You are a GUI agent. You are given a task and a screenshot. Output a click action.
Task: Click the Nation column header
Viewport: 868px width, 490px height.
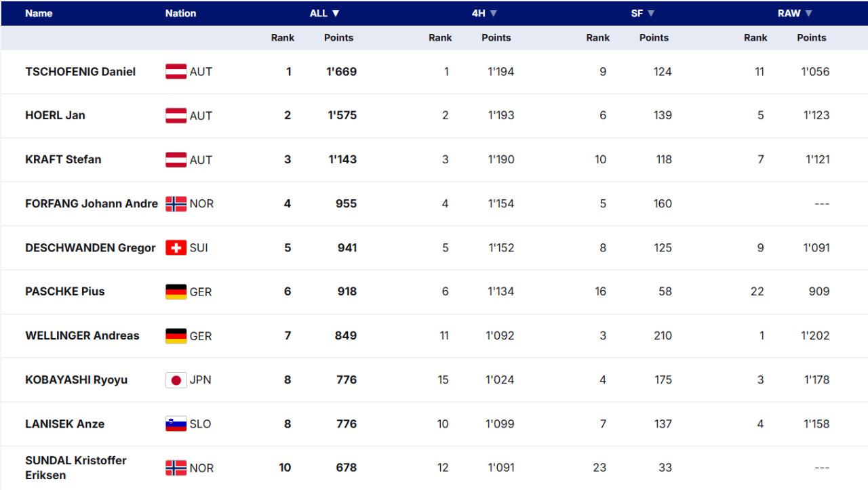click(x=180, y=14)
